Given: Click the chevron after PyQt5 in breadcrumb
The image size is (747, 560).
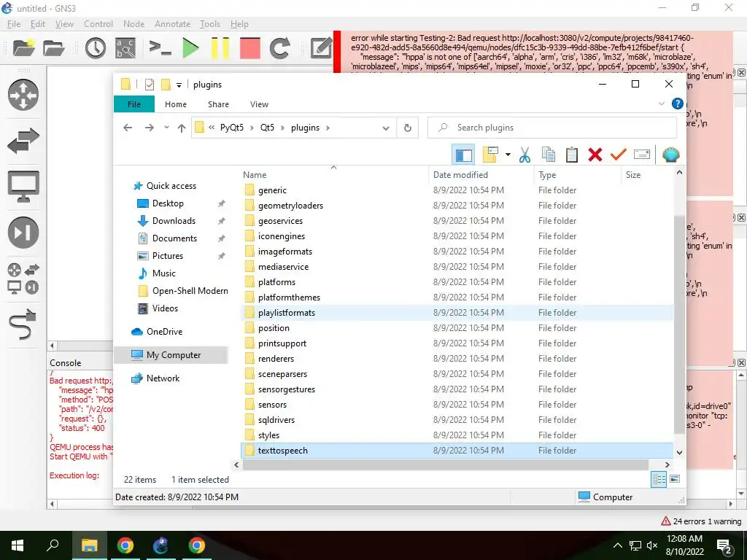Looking at the screenshot, I should [x=252, y=128].
